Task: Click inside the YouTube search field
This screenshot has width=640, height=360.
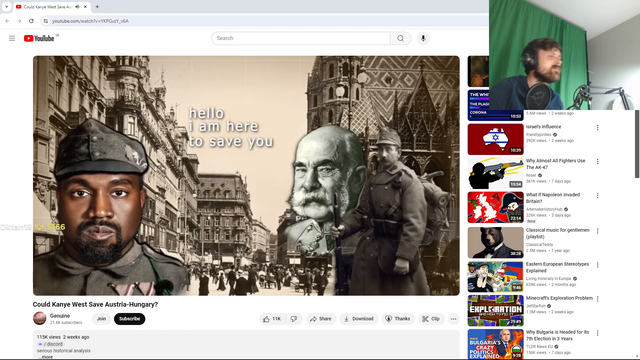Action: 301,38
